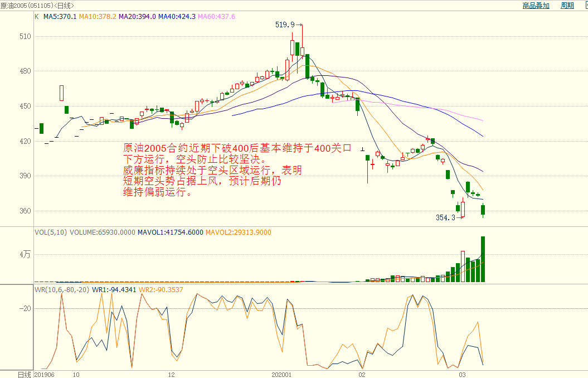Select the 日线 period label at bottom-left

[24, 374]
